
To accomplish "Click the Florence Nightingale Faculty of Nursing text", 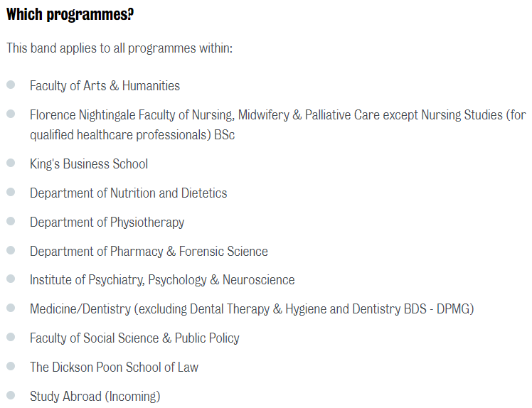I will pyautogui.click(x=277, y=115).
